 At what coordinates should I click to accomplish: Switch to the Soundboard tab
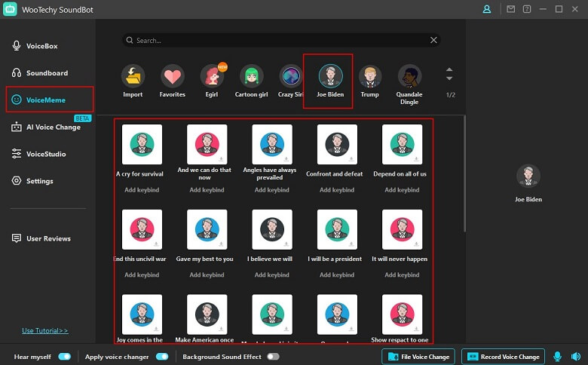point(47,73)
